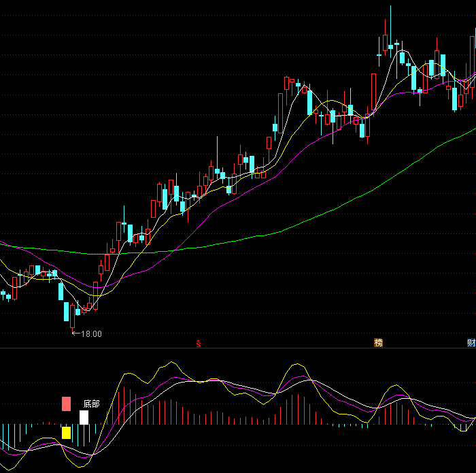Select the 底部 indicator label
The height and width of the screenshot is (473, 476).
[91, 404]
